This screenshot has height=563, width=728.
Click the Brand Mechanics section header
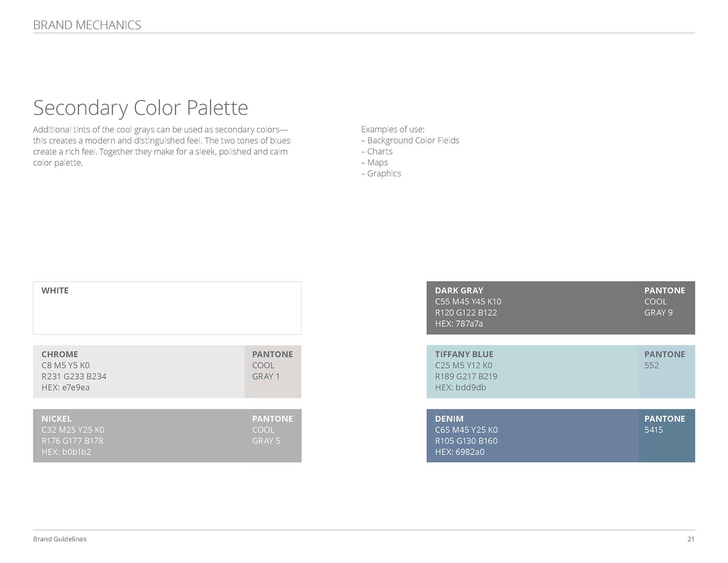(x=87, y=25)
